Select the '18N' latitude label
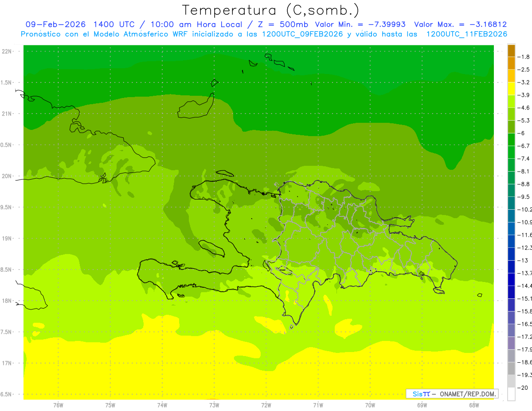 (x=8, y=301)
